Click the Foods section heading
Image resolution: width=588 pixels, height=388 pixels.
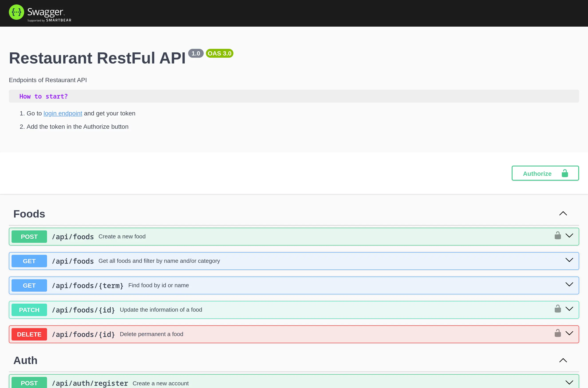(x=29, y=214)
